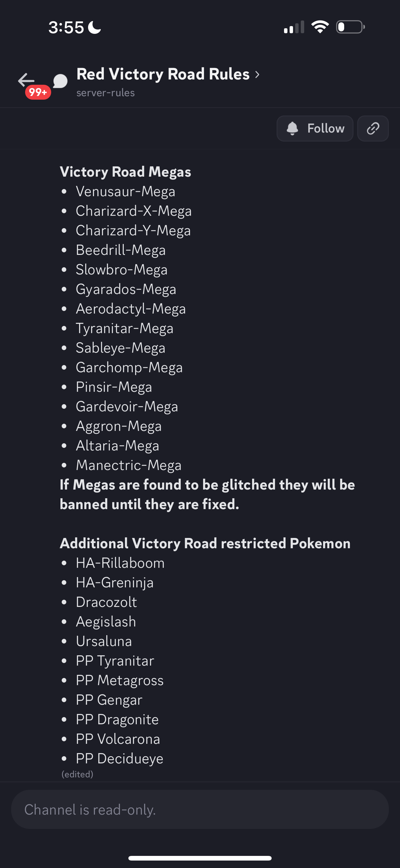This screenshot has width=400, height=868.
Task: Tap the thread speech bubble icon
Action: [60, 81]
